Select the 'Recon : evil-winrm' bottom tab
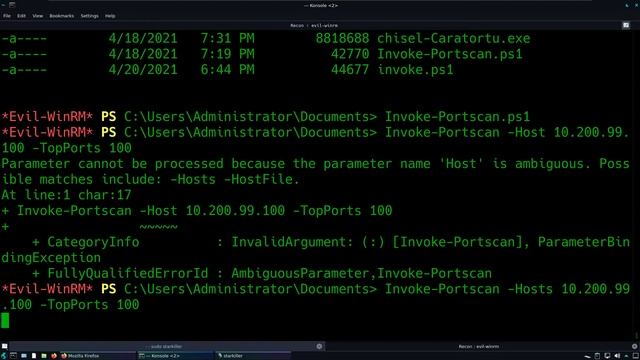 478,347
